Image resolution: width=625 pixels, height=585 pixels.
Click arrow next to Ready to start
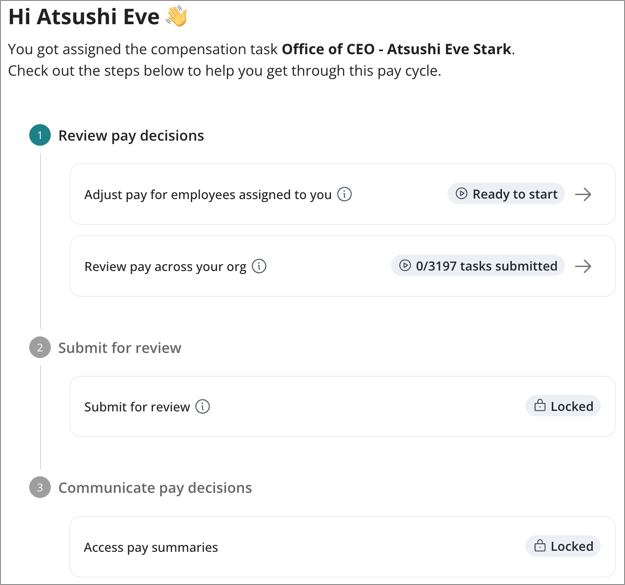pos(583,195)
